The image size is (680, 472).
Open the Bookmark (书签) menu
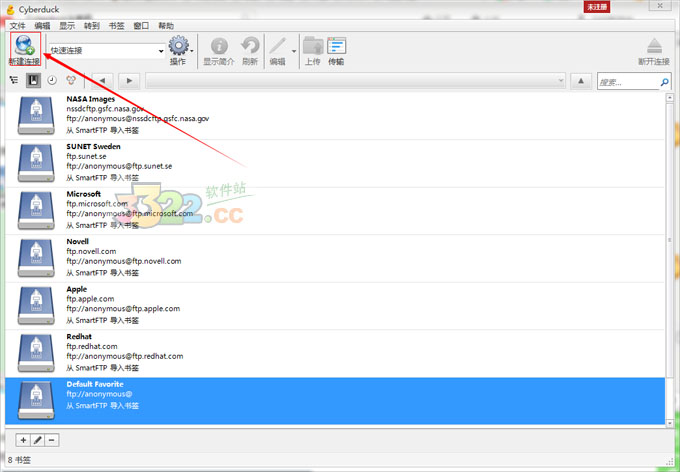coord(116,26)
